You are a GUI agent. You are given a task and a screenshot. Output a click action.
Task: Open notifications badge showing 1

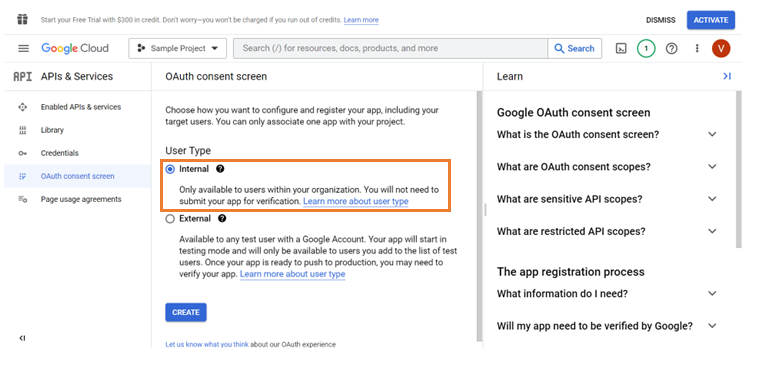pyautogui.click(x=646, y=48)
